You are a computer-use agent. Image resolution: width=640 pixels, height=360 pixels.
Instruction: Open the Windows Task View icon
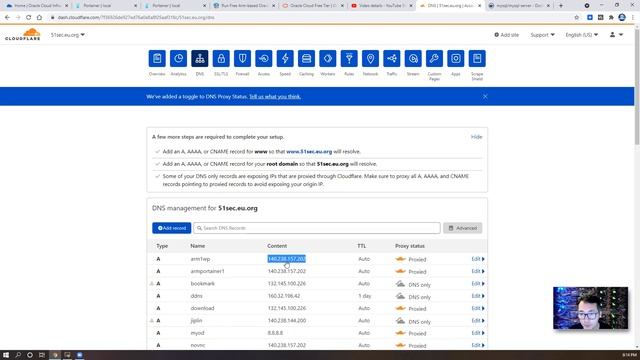pyautogui.click(x=42, y=355)
